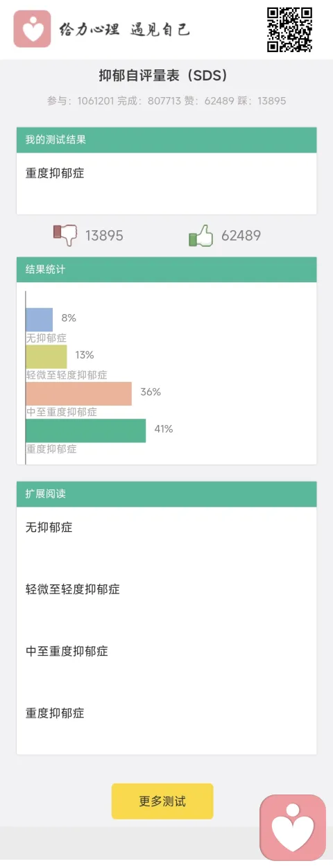Click the yellow 13% bar
The image size is (333, 868).
(46, 356)
